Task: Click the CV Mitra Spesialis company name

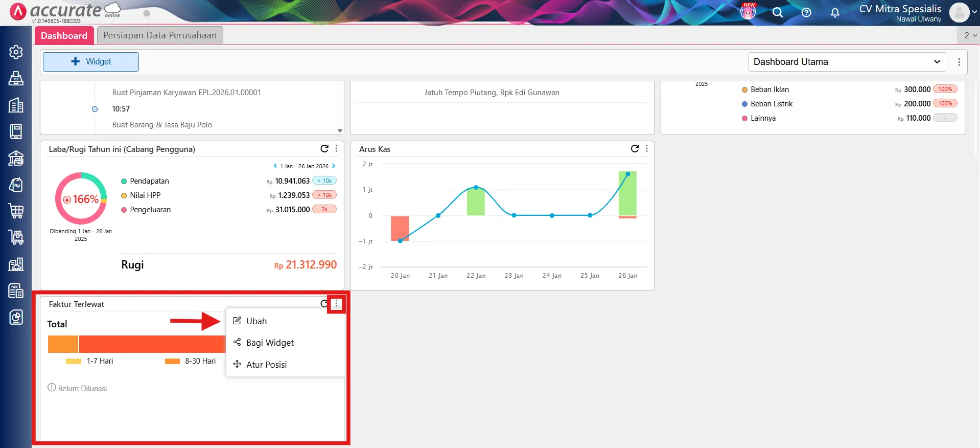Action: [x=900, y=9]
